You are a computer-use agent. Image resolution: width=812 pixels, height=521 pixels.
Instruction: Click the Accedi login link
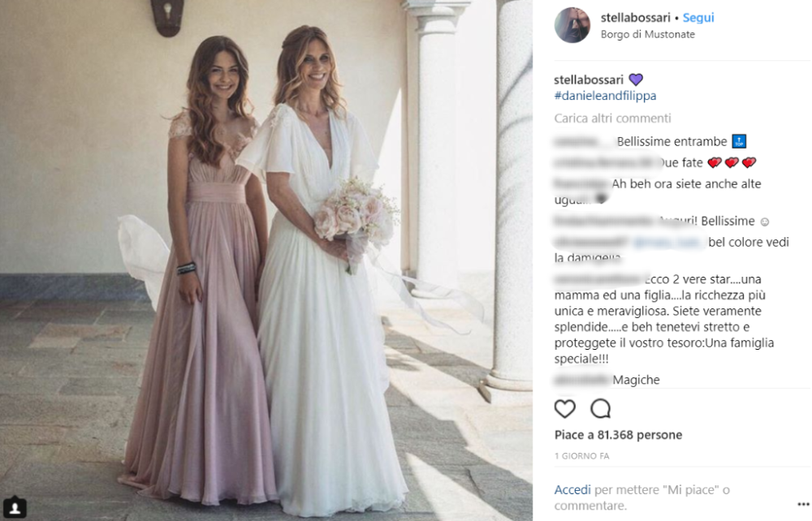coord(572,489)
